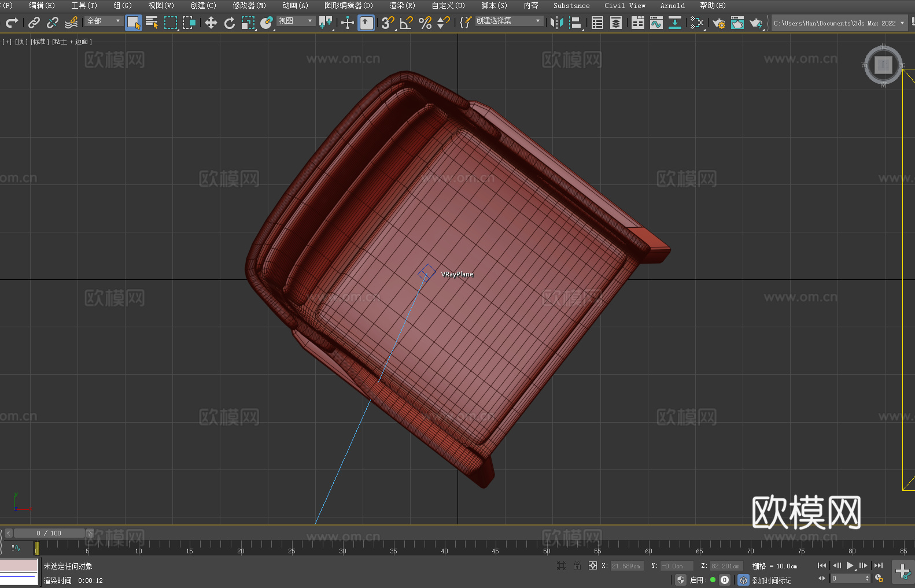Open the [粘土 + 边面] display menu
The width and height of the screenshot is (915, 588).
72,42
